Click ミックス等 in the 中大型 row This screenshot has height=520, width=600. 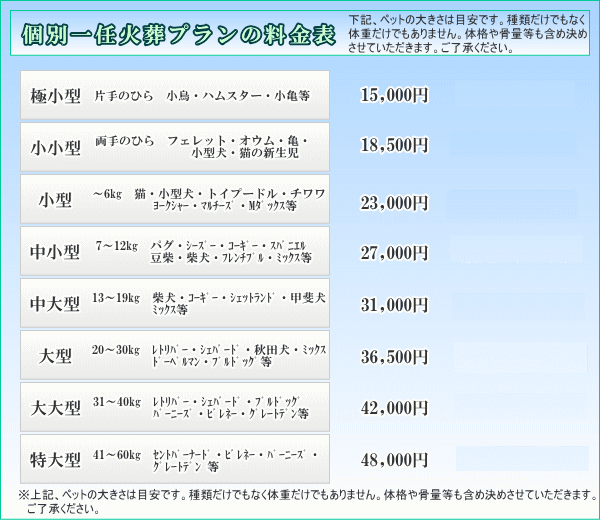(x=170, y=310)
